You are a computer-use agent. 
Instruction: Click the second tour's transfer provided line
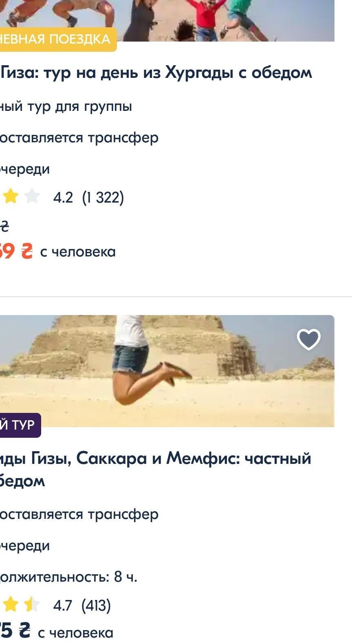[x=79, y=515]
